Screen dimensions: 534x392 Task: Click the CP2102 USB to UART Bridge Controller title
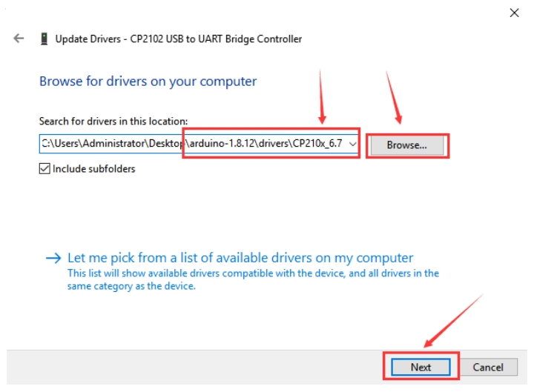pyautogui.click(x=216, y=39)
